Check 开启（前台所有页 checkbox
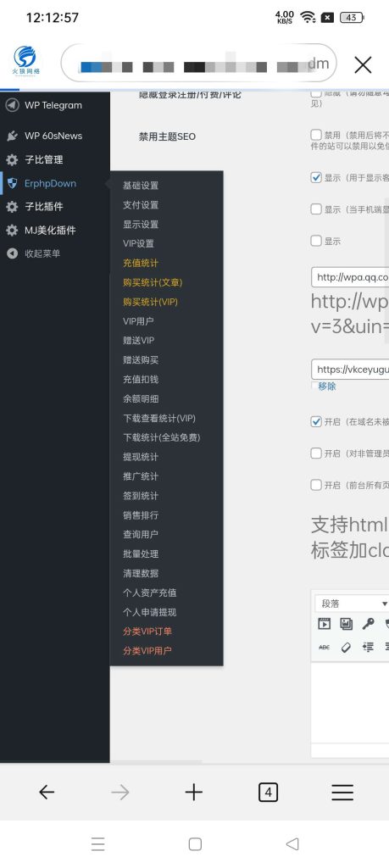This screenshot has width=389, height=868. pyautogui.click(x=316, y=485)
